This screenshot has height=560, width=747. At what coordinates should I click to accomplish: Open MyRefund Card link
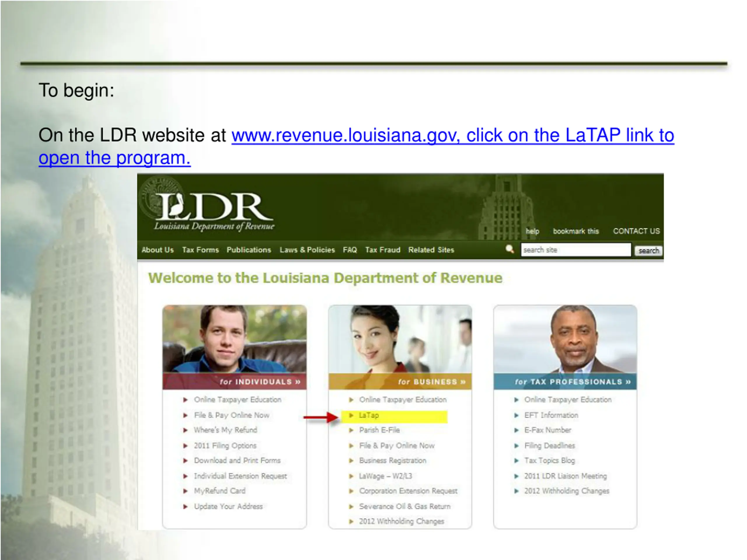pyautogui.click(x=219, y=491)
